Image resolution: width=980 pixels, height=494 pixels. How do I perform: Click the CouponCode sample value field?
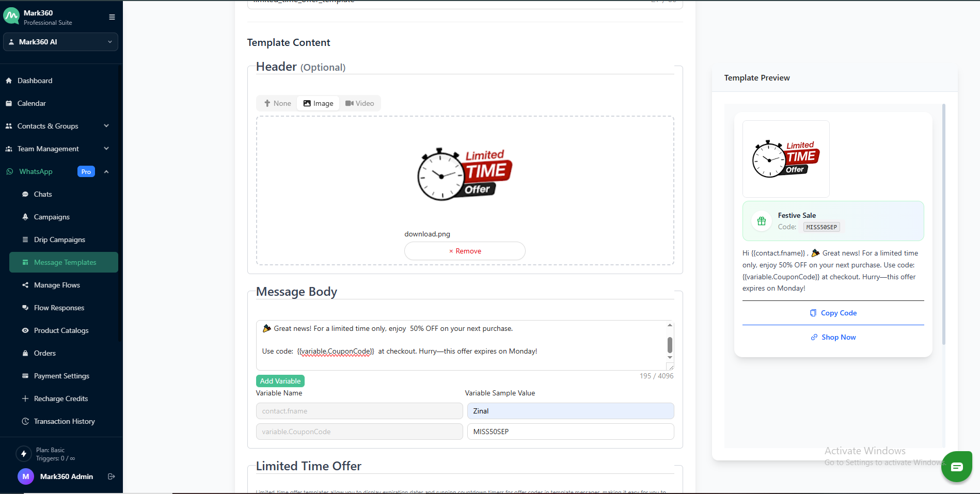(x=570, y=432)
